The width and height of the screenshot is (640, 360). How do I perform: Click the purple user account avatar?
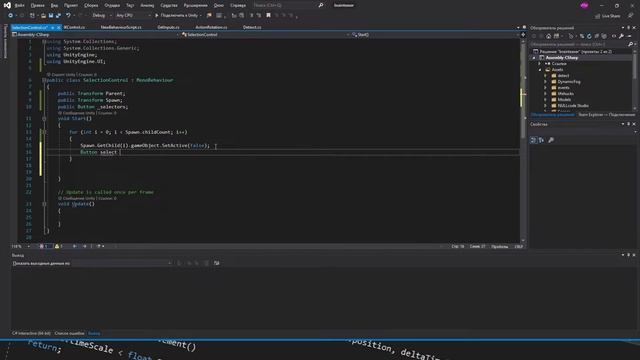(x=584, y=5)
